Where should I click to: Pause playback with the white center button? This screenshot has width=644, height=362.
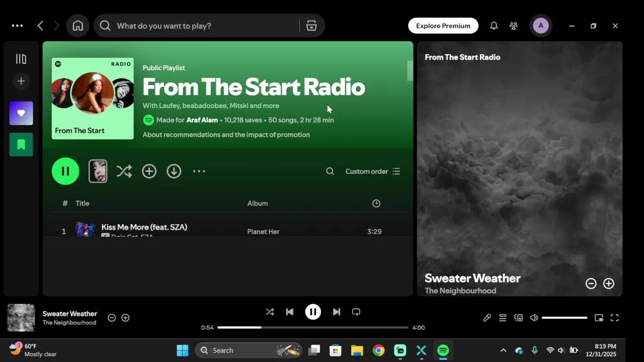tap(313, 312)
